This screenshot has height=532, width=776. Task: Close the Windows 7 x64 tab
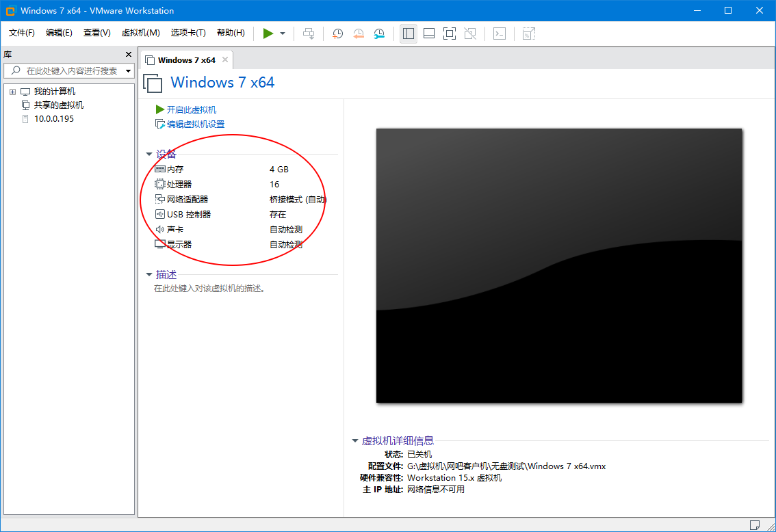(225, 59)
